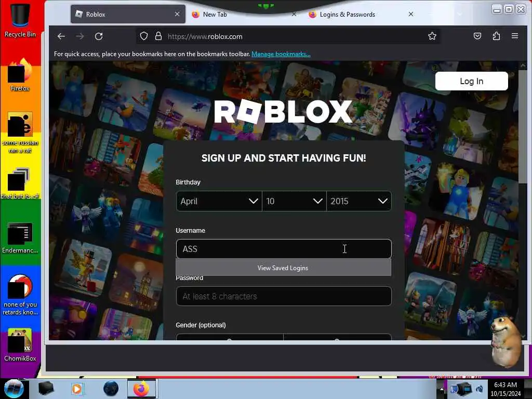Show hidden tray icons arrow
The height and width of the screenshot is (399, 532).
(442, 389)
